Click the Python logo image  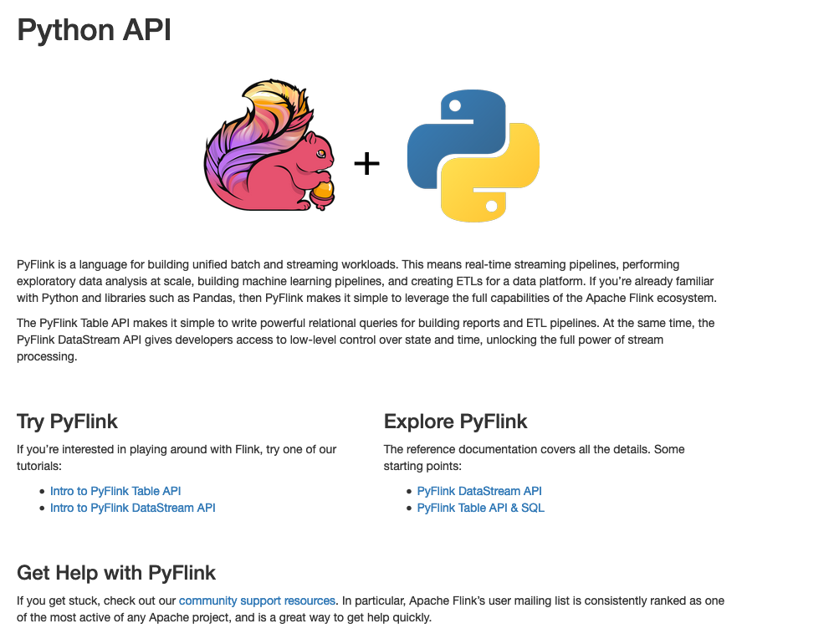473,156
